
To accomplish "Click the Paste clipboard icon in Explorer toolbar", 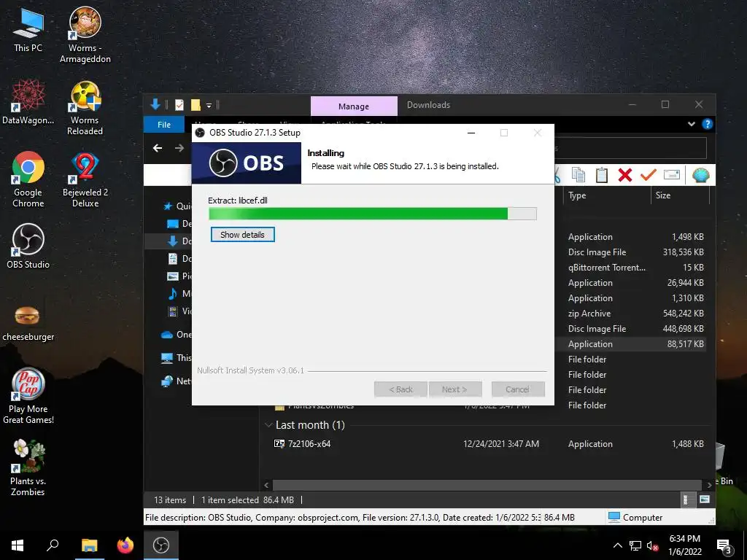I will click(602, 175).
